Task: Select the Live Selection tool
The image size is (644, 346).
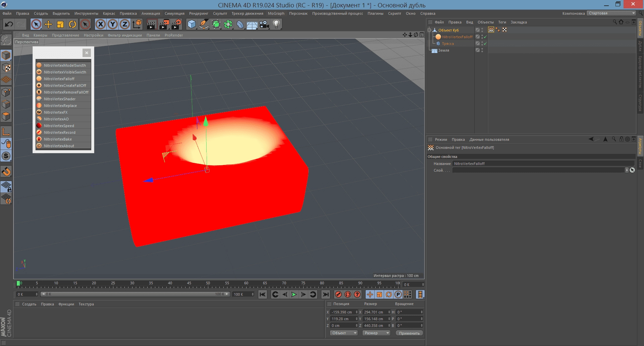Action: pyautogui.click(x=36, y=24)
